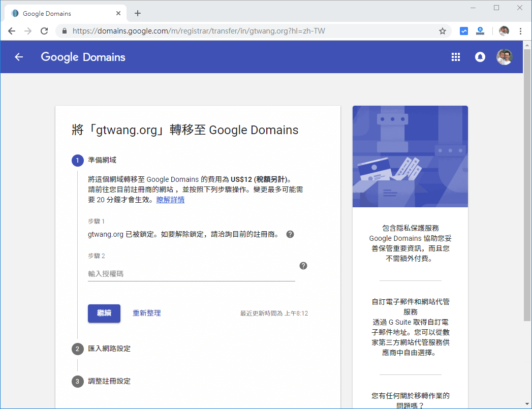Click the help icon beside the authorization code field
The height and width of the screenshot is (409, 532).
pyautogui.click(x=303, y=266)
